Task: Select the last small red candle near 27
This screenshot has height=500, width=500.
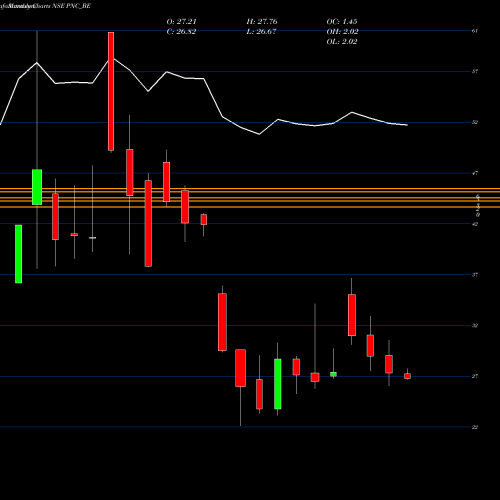Action: pyautogui.click(x=407, y=376)
